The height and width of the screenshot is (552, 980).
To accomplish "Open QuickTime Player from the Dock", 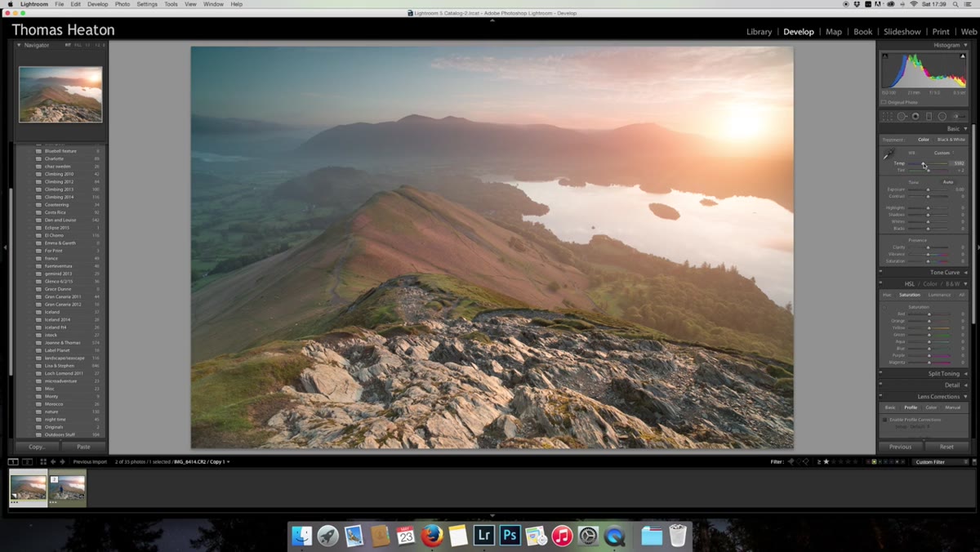I will tap(614, 536).
